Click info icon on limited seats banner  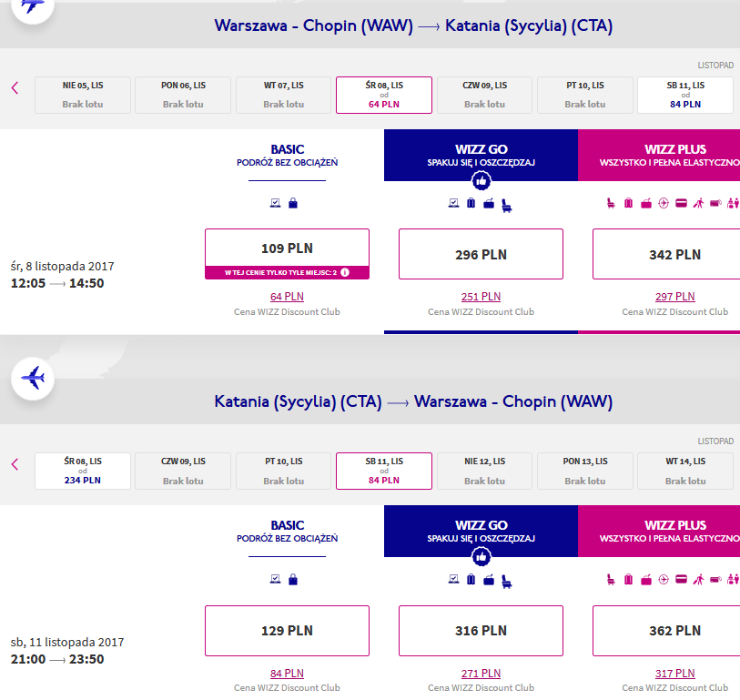tap(345, 272)
